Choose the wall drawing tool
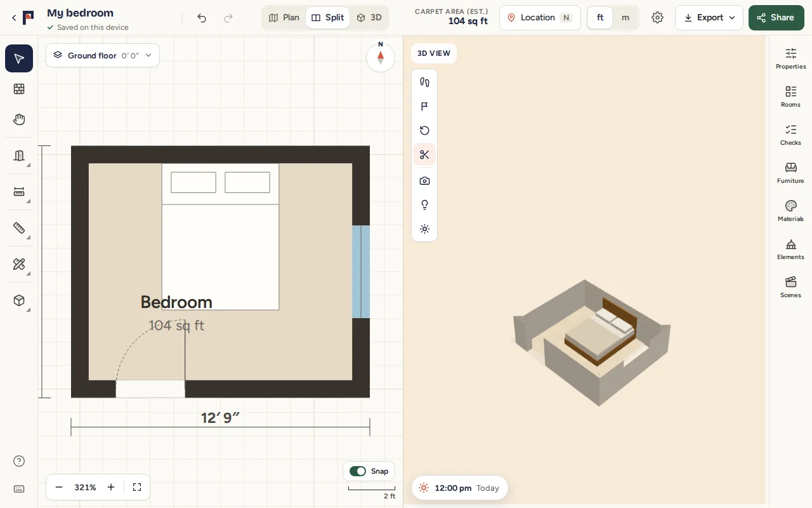The width and height of the screenshot is (812, 508). click(x=19, y=89)
